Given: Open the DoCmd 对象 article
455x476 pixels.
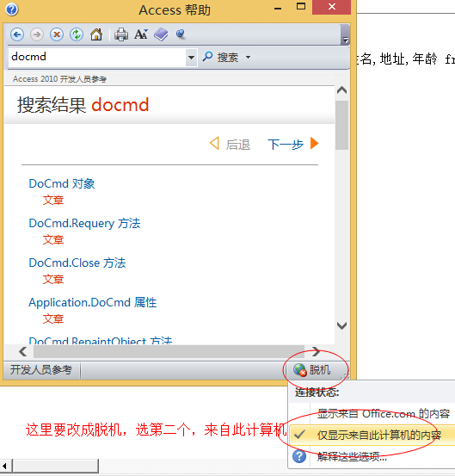Looking at the screenshot, I should [62, 183].
